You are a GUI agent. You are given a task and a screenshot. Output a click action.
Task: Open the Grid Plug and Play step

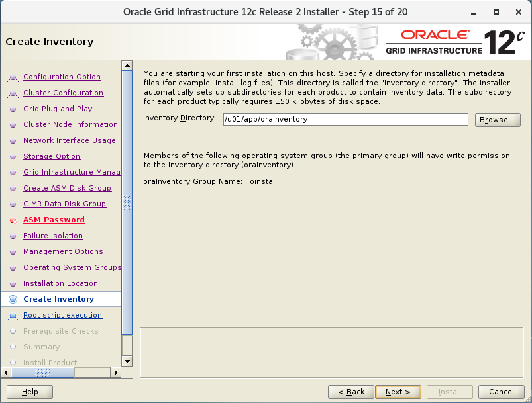tap(58, 109)
